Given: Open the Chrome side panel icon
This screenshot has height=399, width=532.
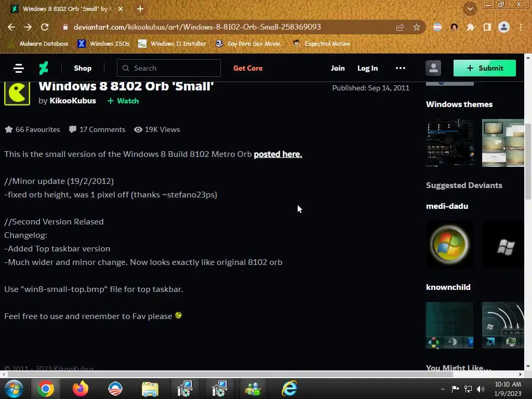Looking at the screenshot, I should pos(487,27).
